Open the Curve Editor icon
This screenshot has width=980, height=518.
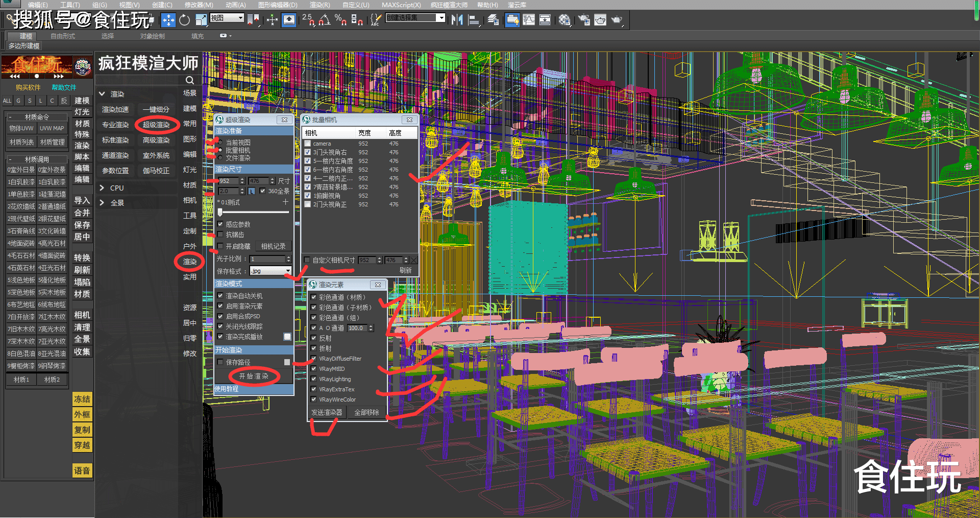point(529,20)
